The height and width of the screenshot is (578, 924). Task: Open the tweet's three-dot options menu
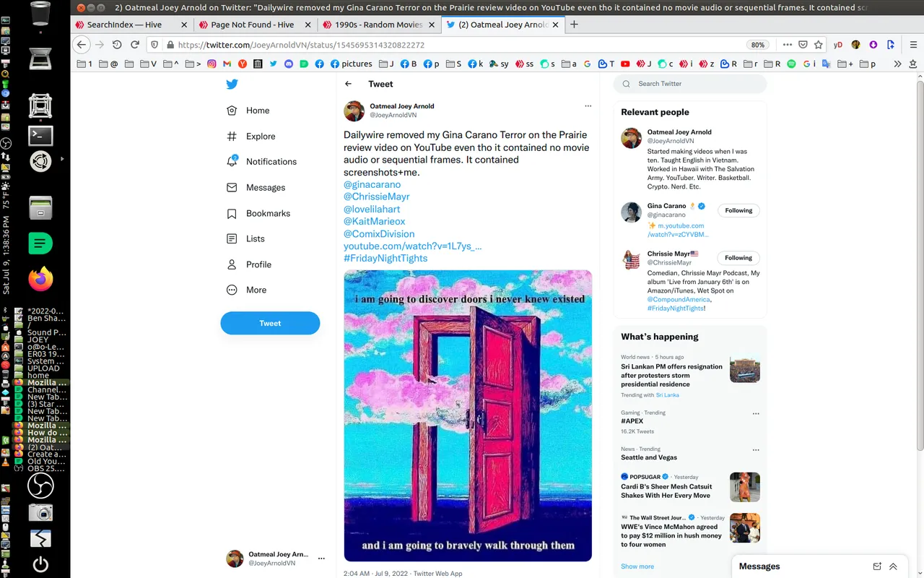588,105
